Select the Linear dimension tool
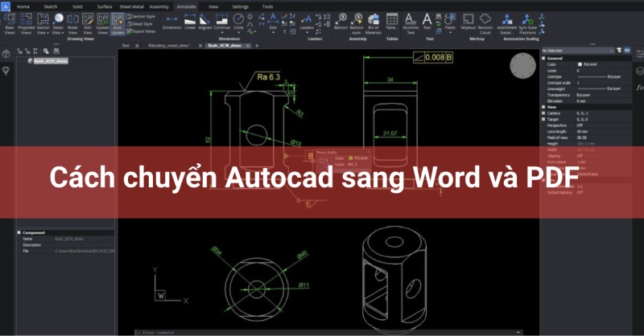Viewport: 644px width, 336px height. pyautogui.click(x=190, y=23)
